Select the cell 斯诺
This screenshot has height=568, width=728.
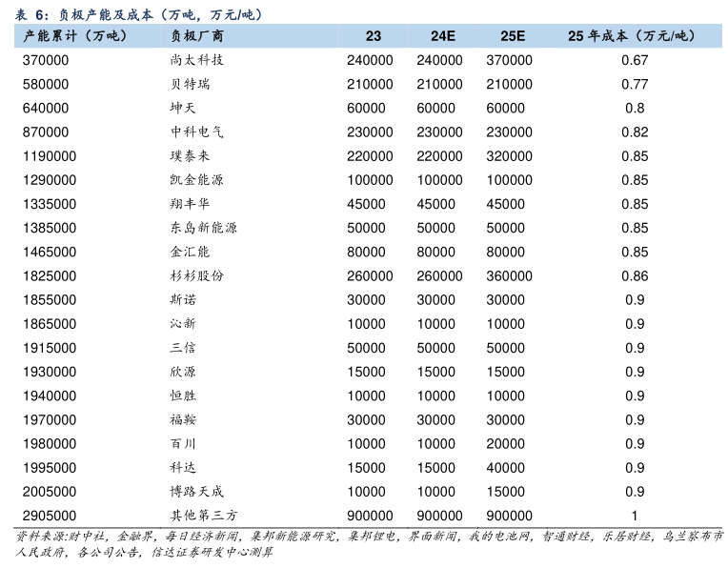183,299
